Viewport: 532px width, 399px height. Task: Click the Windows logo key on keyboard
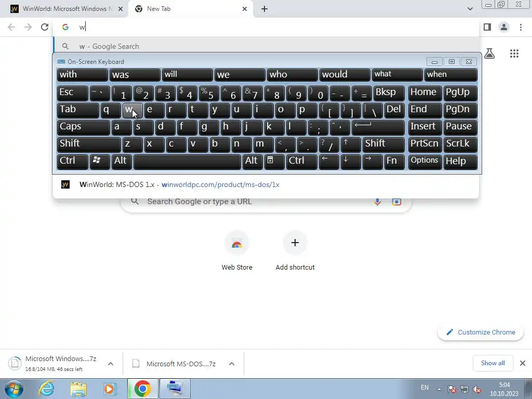pyautogui.click(x=100, y=162)
